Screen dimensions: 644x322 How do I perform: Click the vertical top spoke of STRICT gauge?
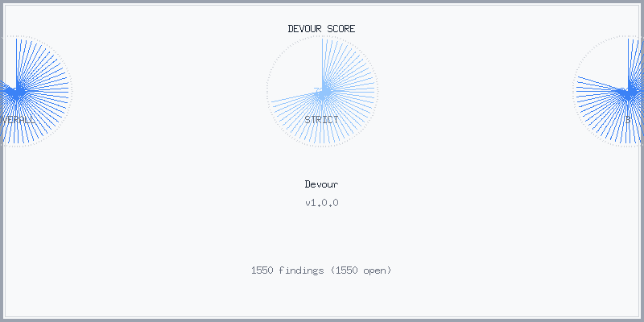(322, 64)
